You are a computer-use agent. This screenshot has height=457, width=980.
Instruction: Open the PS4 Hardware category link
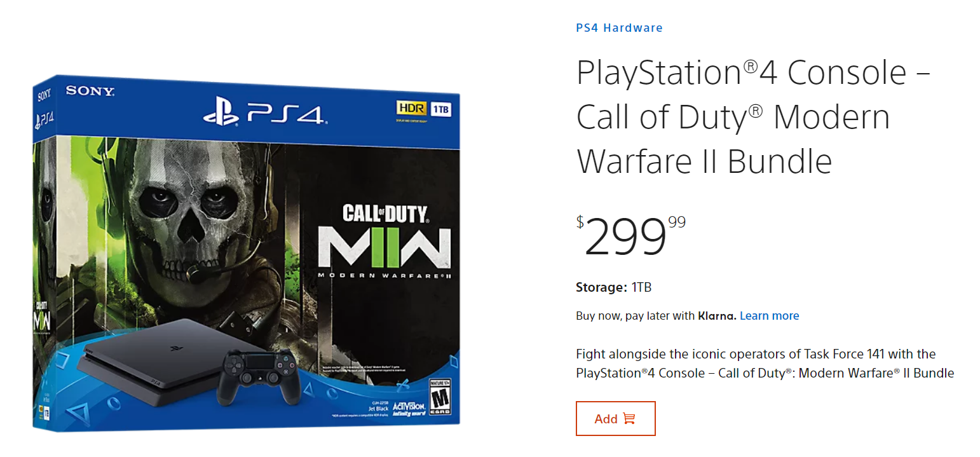click(618, 27)
